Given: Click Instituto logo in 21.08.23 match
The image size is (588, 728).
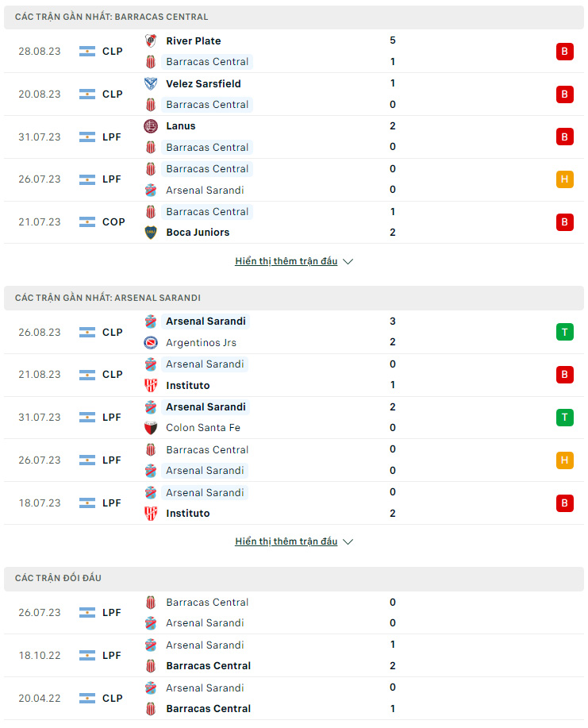Looking at the screenshot, I should pos(150,385).
